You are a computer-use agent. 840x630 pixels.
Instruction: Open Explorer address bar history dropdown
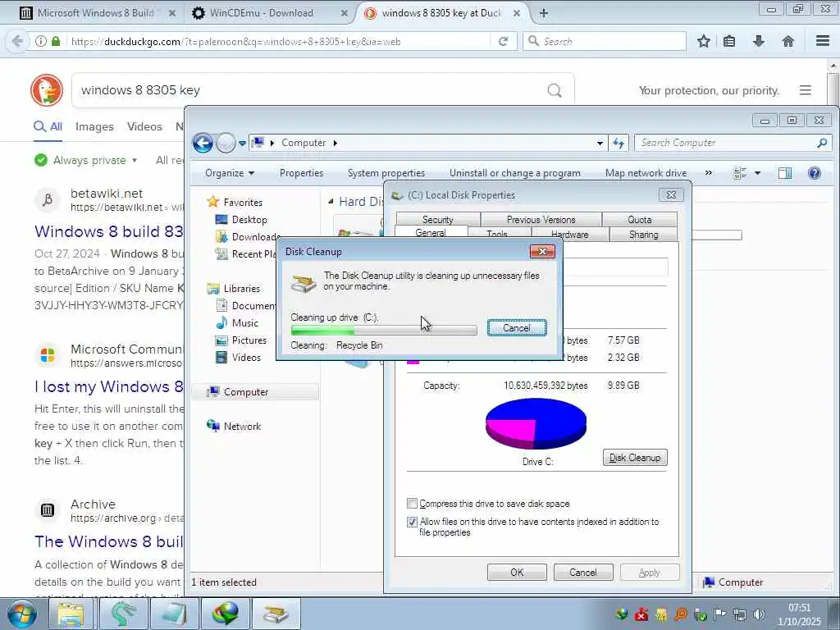600,143
